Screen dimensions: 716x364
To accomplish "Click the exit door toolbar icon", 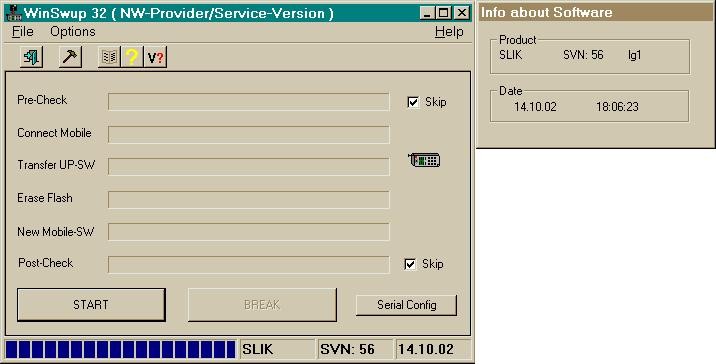I will pos(32,57).
